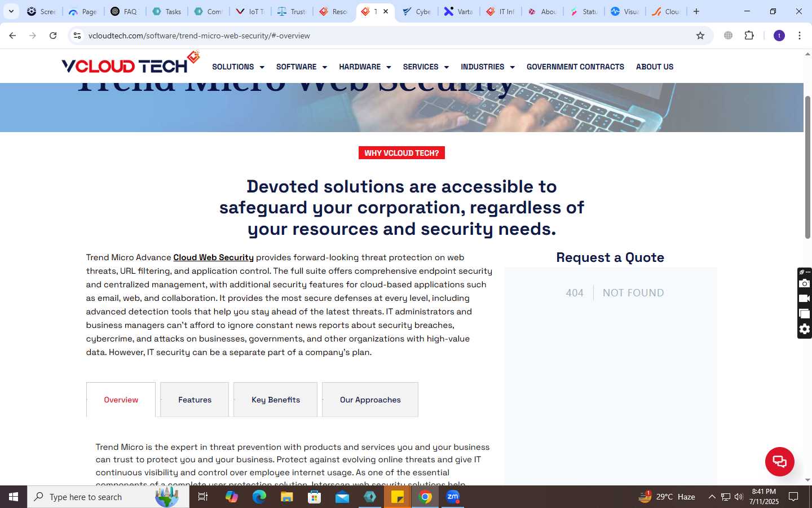Switch to Chrome on taskbar
This screenshot has width=812, height=508.
tap(426, 497)
